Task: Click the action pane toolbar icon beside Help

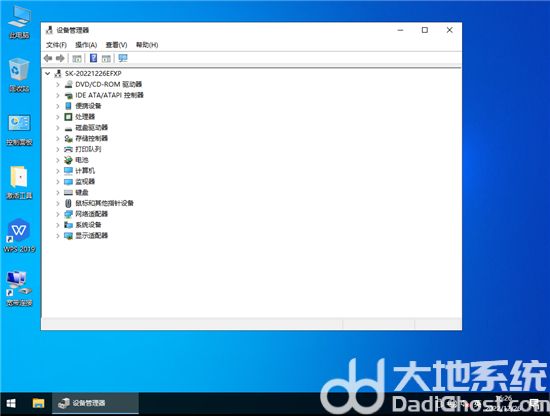Action: (x=106, y=58)
